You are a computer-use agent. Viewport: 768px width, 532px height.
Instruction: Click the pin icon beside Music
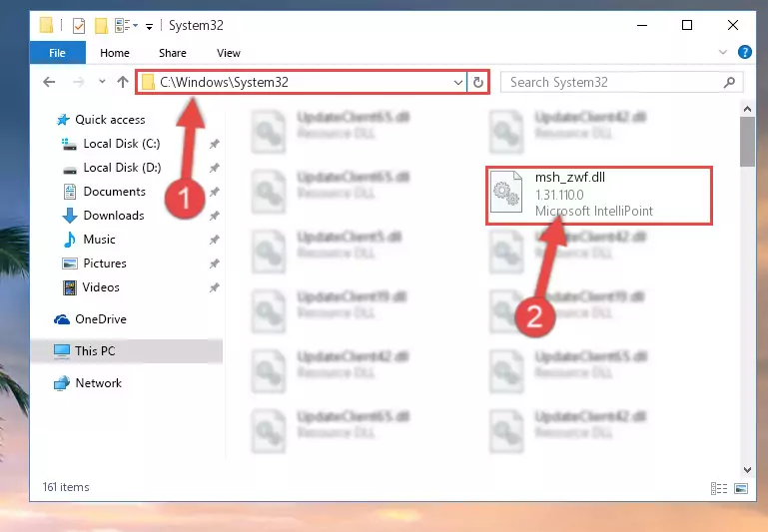point(214,240)
